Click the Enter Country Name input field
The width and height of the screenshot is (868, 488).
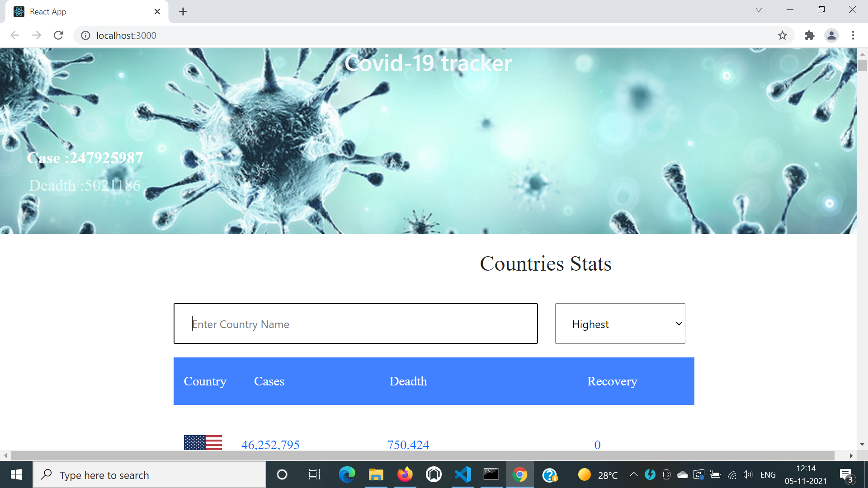[355, 324]
